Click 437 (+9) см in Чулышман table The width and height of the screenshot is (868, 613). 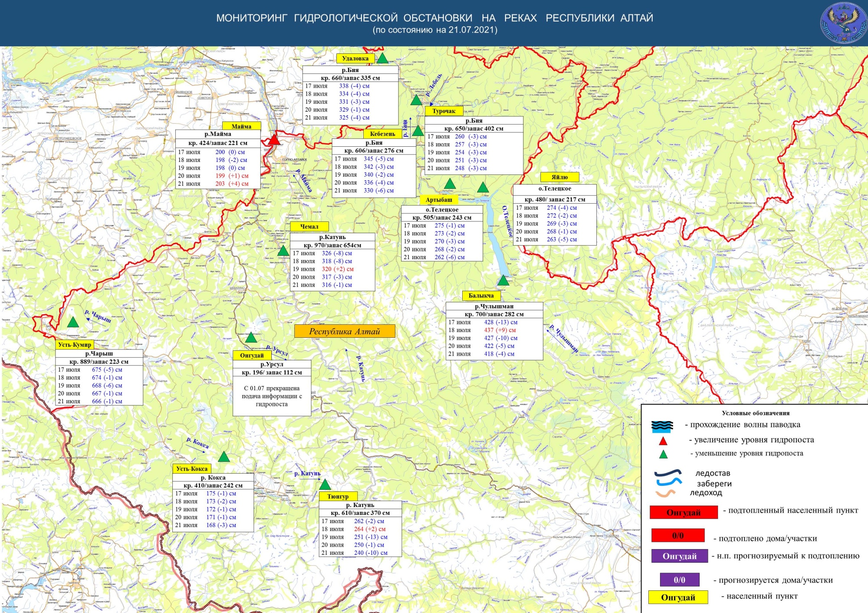pyautogui.click(x=500, y=330)
